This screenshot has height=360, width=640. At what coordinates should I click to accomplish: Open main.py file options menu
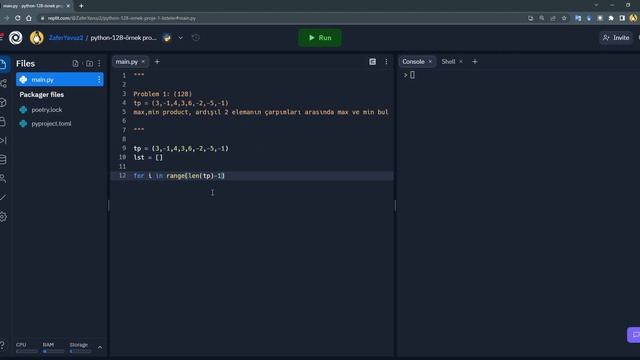[x=99, y=80]
